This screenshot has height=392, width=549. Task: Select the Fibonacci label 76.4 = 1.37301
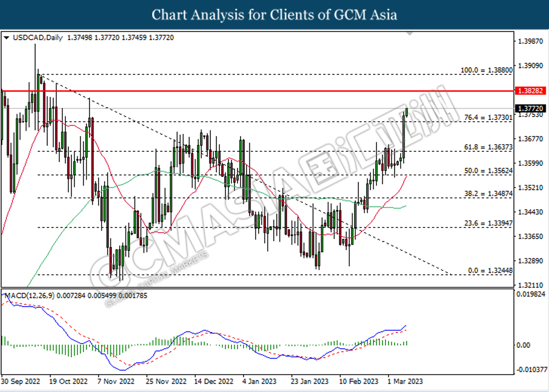[488, 117]
